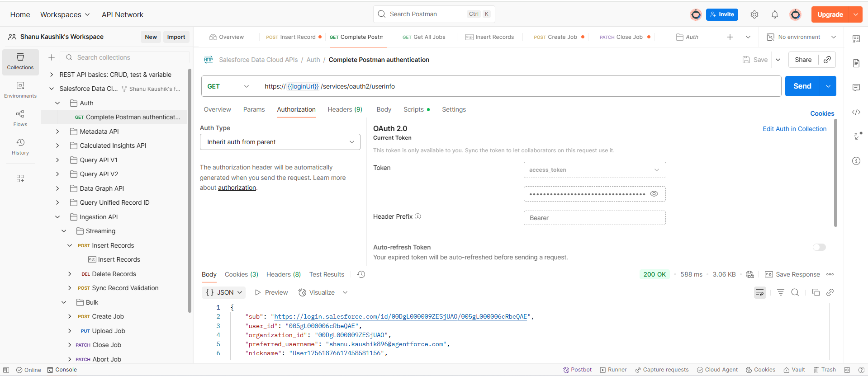Open Postbot from the status bar
The image size is (868, 376).
pyautogui.click(x=577, y=370)
